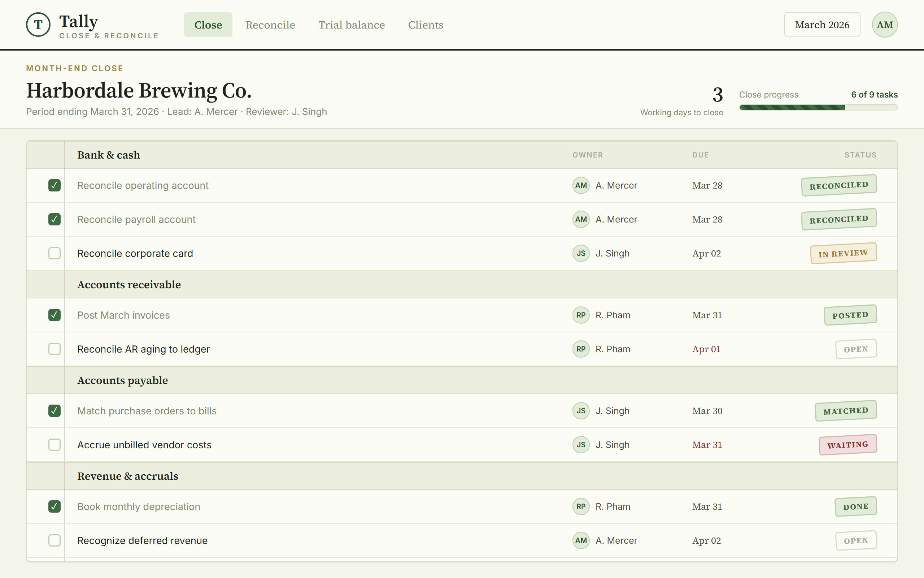Viewport: 924px width, 578px height.
Task: Click Post March invoices task name
Action: click(123, 315)
